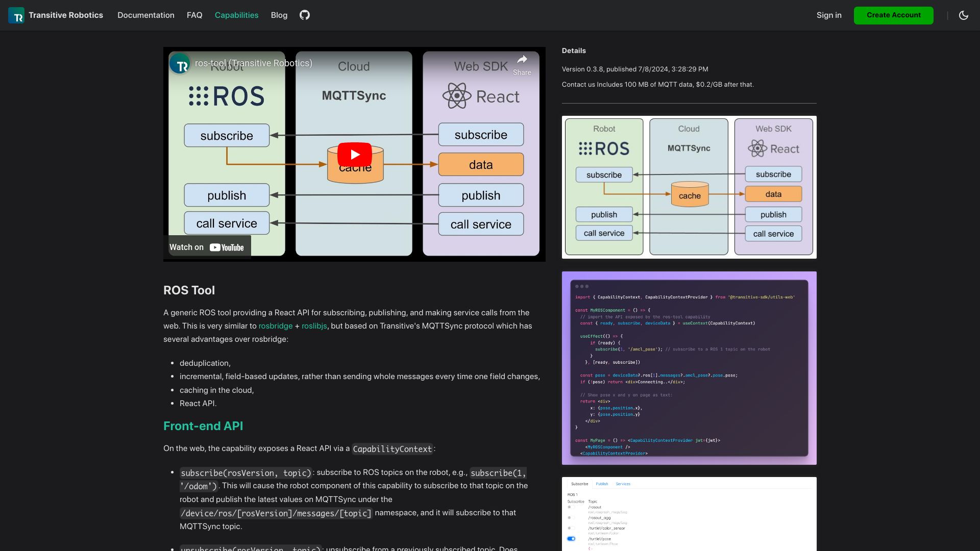Click the 'caching in the cloud,' bullet
The width and height of the screenshot is (980, 551).
[217, 390]
